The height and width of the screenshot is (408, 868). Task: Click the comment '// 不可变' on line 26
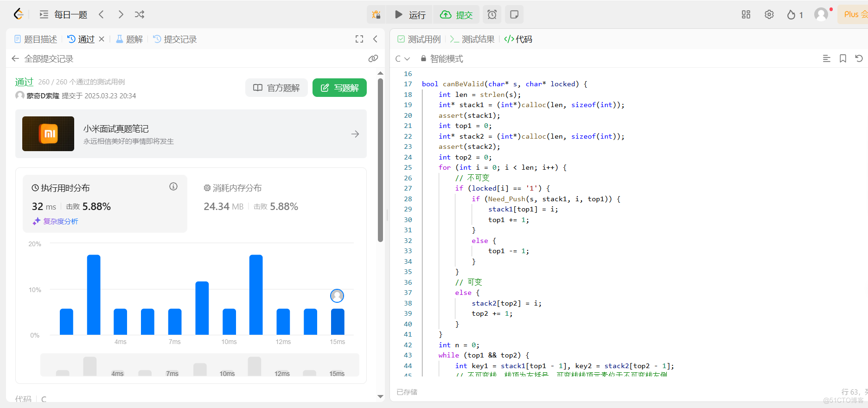click(472, 178)
